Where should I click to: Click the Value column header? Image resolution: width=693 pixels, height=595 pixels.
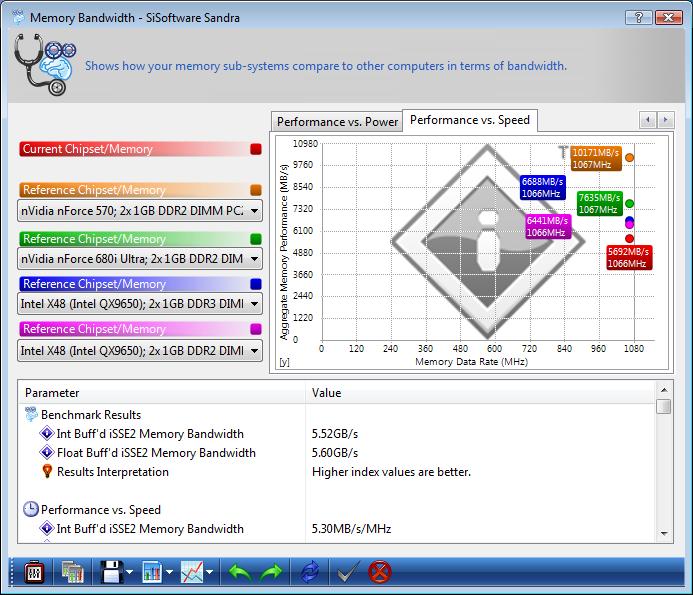click(x=480, y=393)
